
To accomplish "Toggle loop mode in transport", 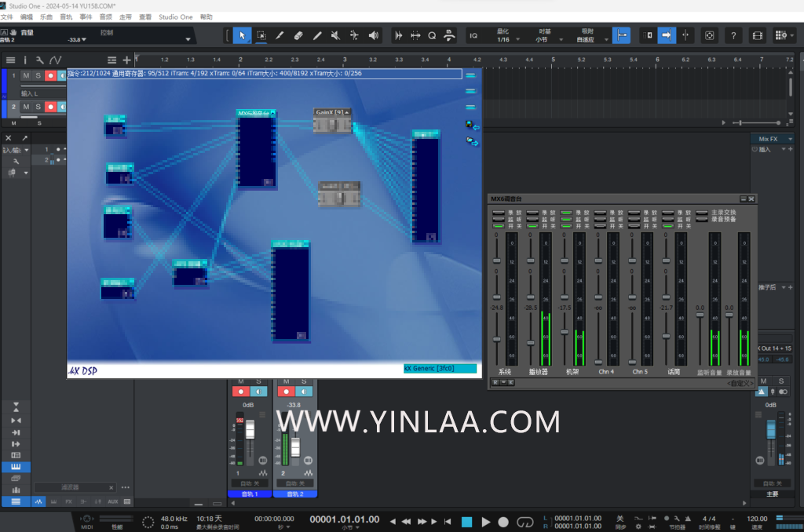I will (x=524, y=522).
